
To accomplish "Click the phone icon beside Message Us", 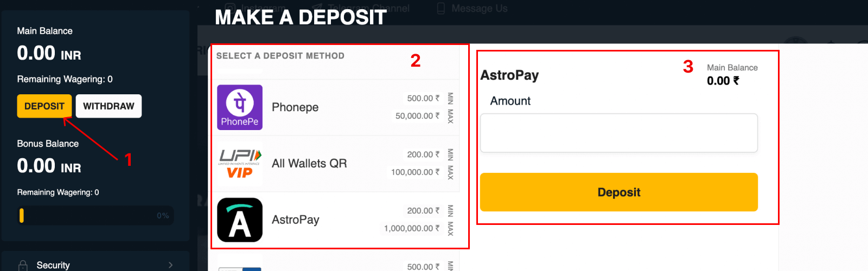I will (441, 8).
